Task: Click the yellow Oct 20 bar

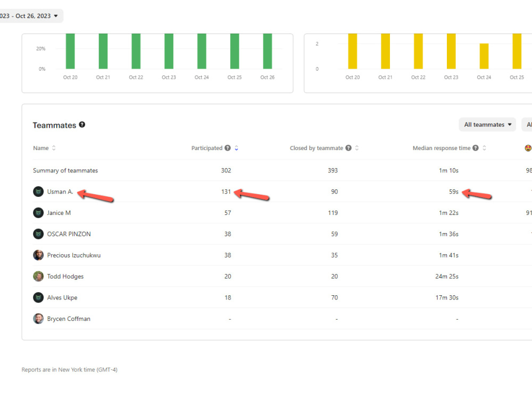Action: [x=353, y=51]
